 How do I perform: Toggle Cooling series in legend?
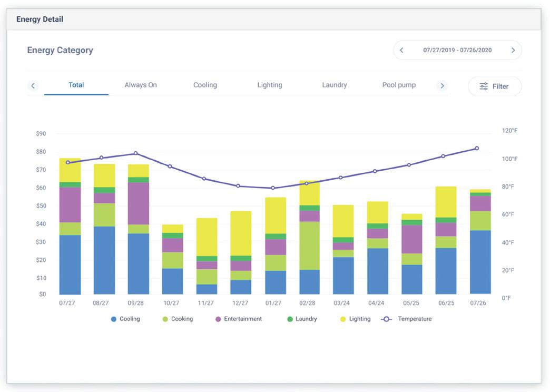(x=125, y=319)
